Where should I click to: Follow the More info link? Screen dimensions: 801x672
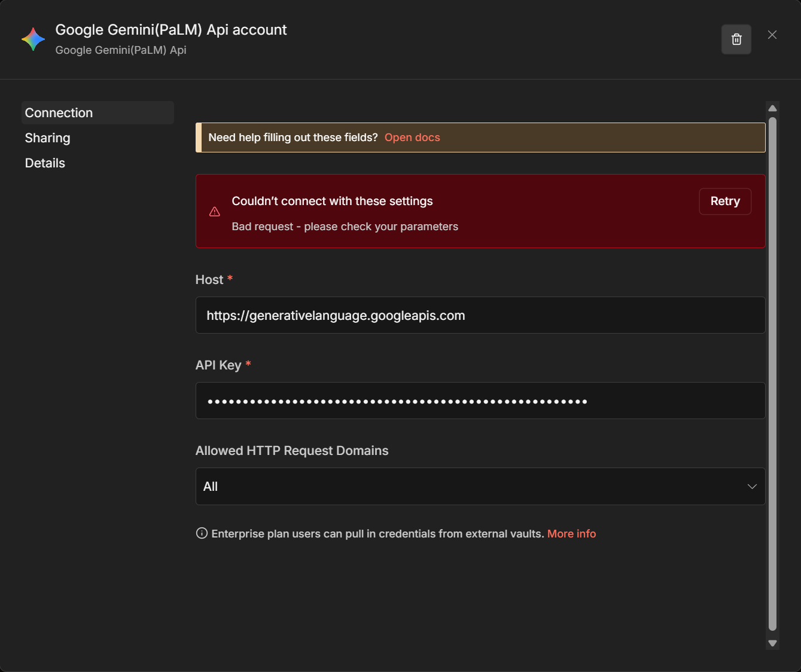tap(571, 534)
